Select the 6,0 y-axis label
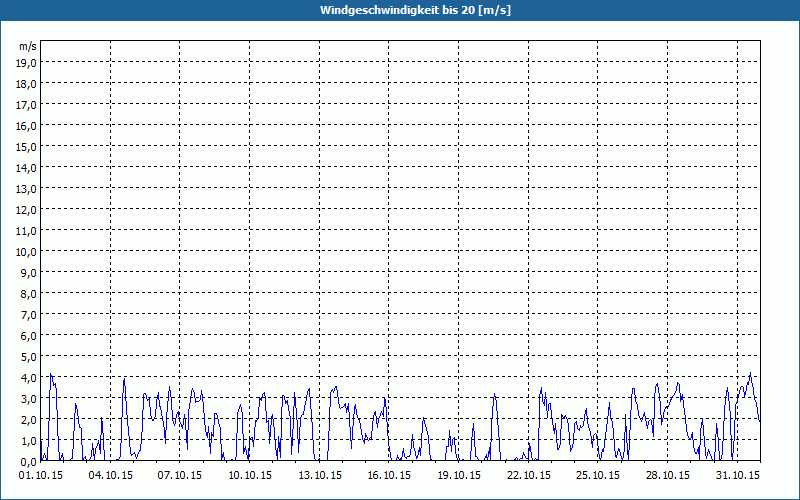This screenshot has width=800, height=500. tap(30, 336)
